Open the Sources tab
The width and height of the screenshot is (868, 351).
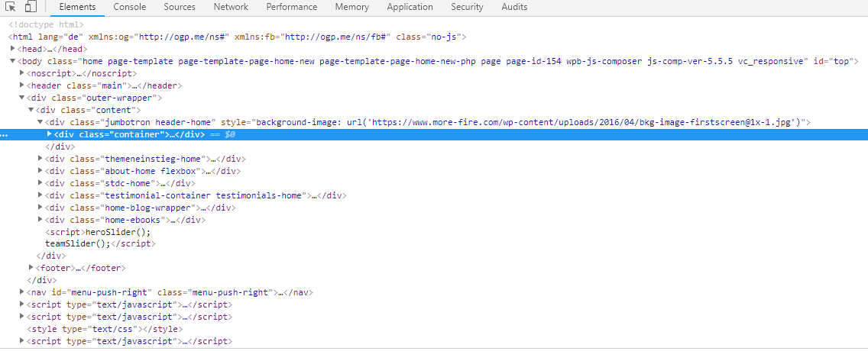coord(180,7)
